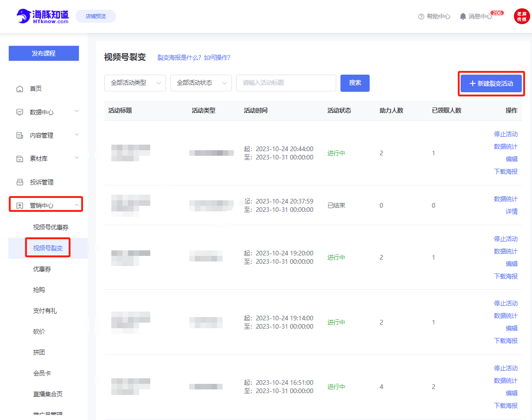Focus the 请输入活动标题 search field
This screenshot has height=420, width=532.
point(286,83)
